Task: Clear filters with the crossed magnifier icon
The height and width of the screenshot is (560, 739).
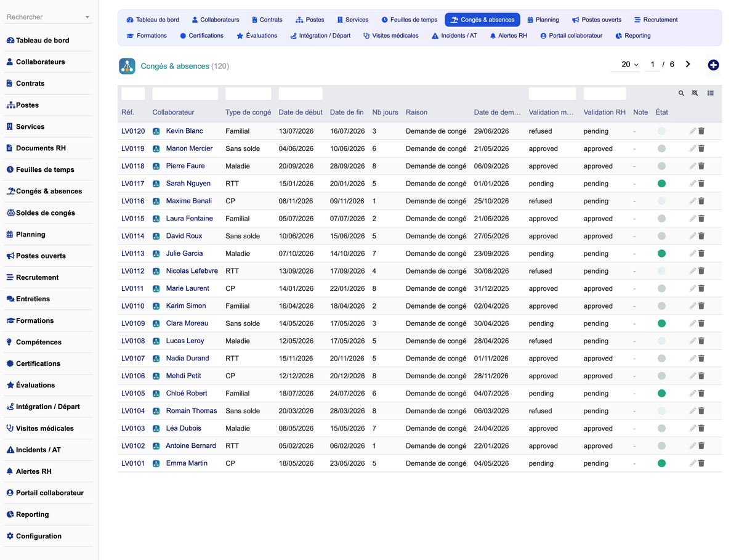Action: point(695,93)
